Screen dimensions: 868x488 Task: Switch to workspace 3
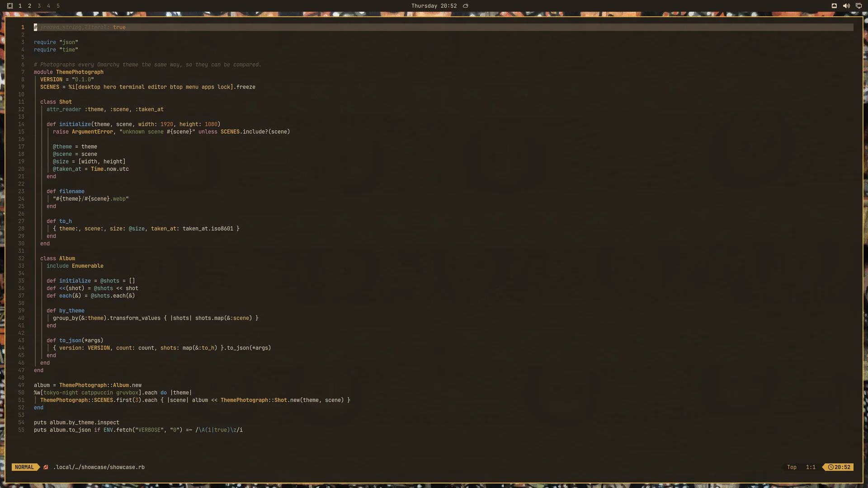[39, 6]
